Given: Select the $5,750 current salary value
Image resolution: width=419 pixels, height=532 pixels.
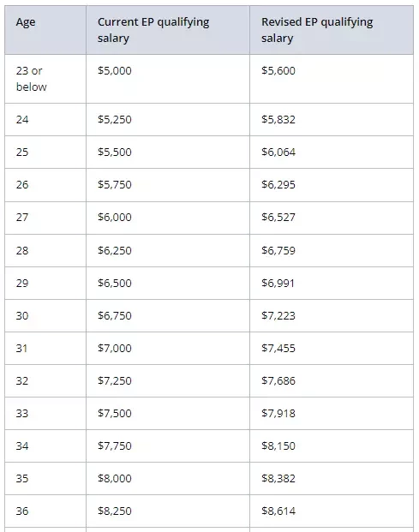Looking at the screenshot, I should tap(114, 184).
